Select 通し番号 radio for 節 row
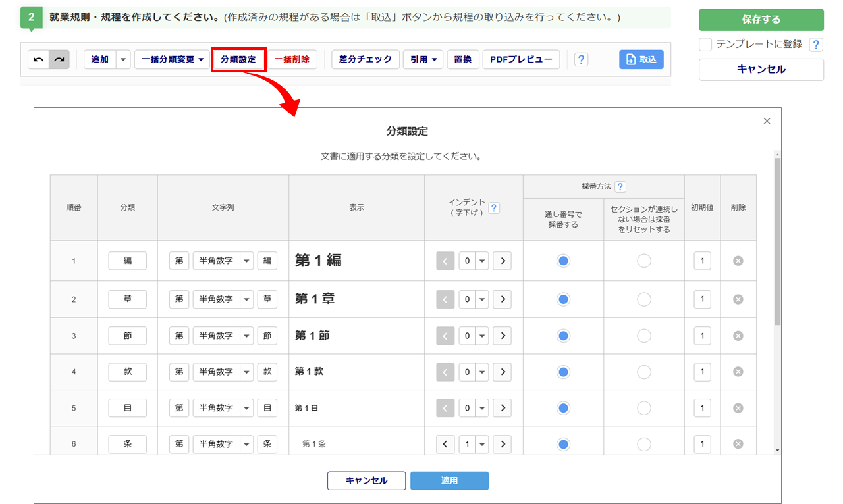Viewport: 843px width, 504px height. (563, 336)
